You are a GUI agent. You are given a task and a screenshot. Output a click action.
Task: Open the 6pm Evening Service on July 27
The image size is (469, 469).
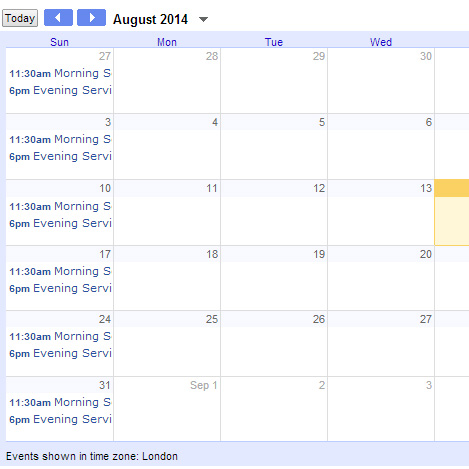click(x=60, y=90)
